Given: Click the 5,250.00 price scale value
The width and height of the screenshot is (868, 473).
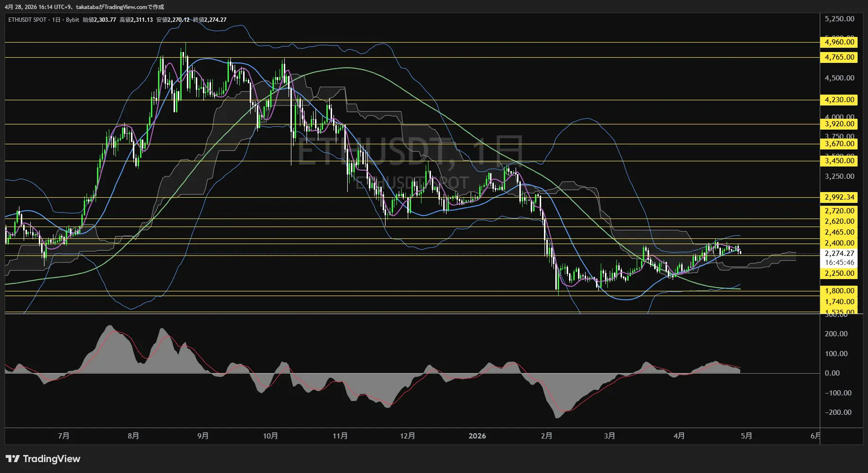Looking at the screenshot, I should click(x=839, y=19).
